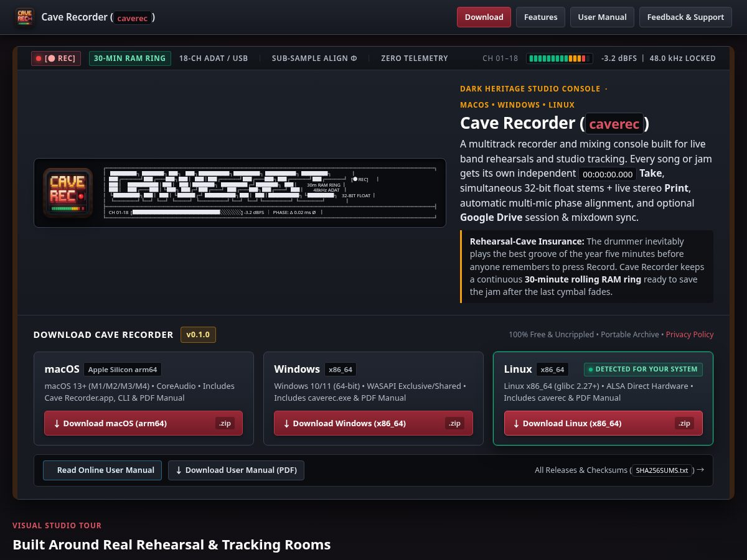This screenshot has height=560, width=747.
Task: Click the -3.2 dBFS readout
Action: click(x=619, y=58)
